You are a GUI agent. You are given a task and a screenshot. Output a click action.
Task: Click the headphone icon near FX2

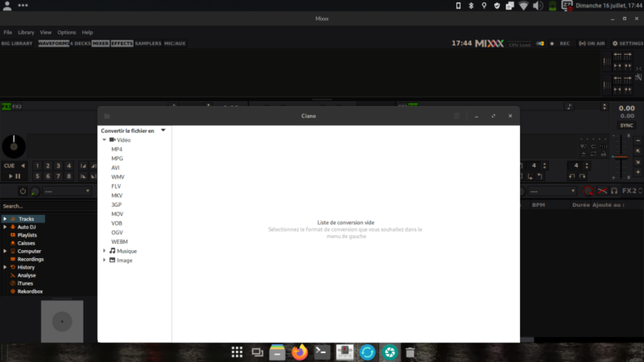coord(614,191)
